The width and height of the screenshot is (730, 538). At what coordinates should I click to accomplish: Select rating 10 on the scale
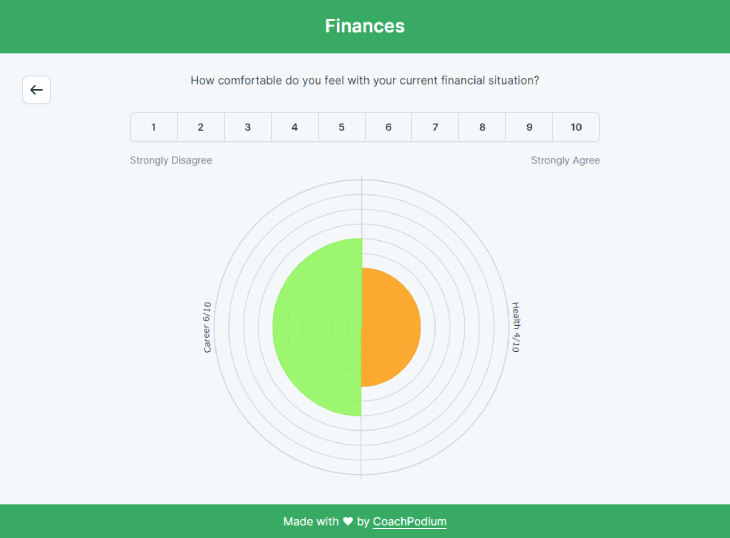point(576,127)
